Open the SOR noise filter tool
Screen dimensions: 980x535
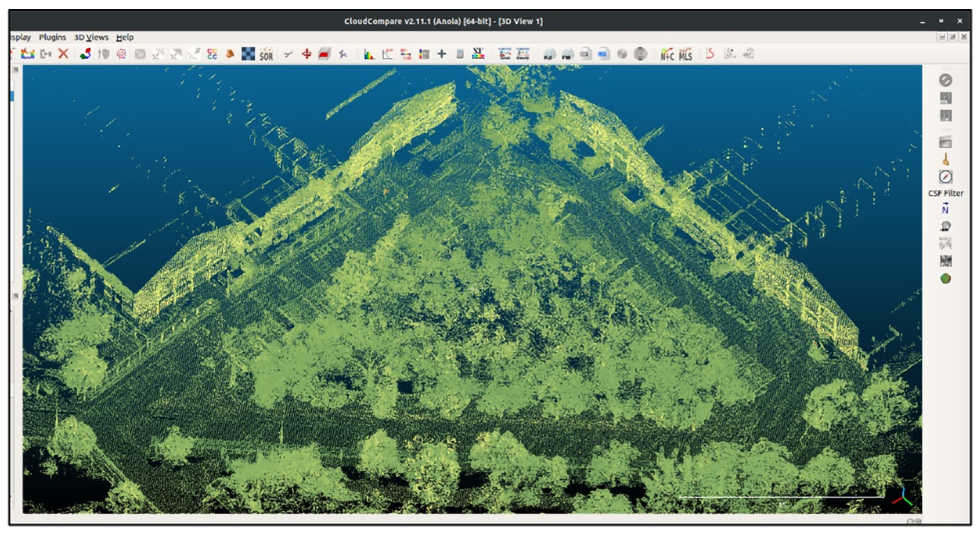point(266,54)
